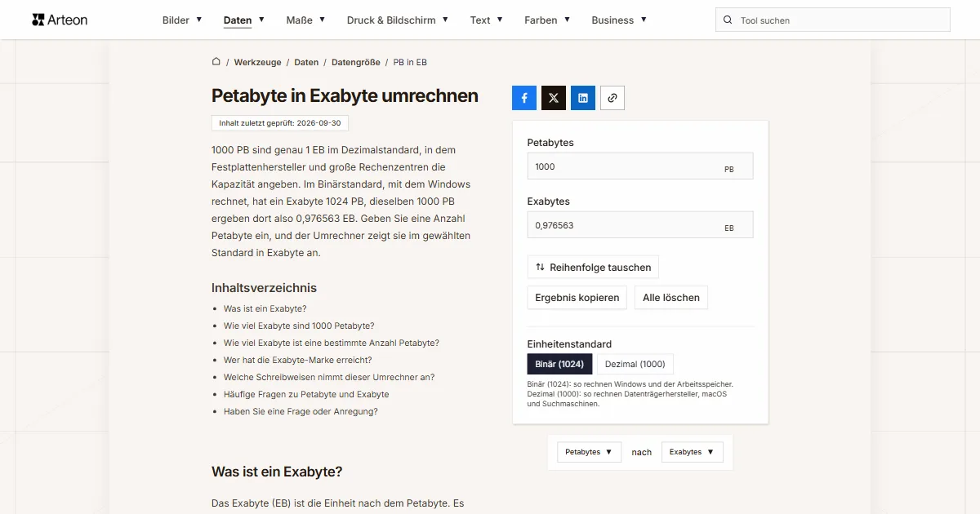Click the "PB in EB" breadcrumb text

pyautogui.click(x=410, y=62)
